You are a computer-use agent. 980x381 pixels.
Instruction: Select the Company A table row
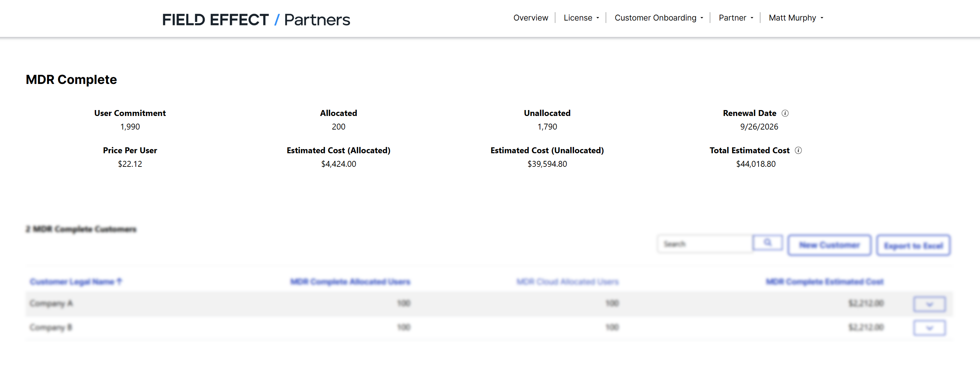click(228, 304)
